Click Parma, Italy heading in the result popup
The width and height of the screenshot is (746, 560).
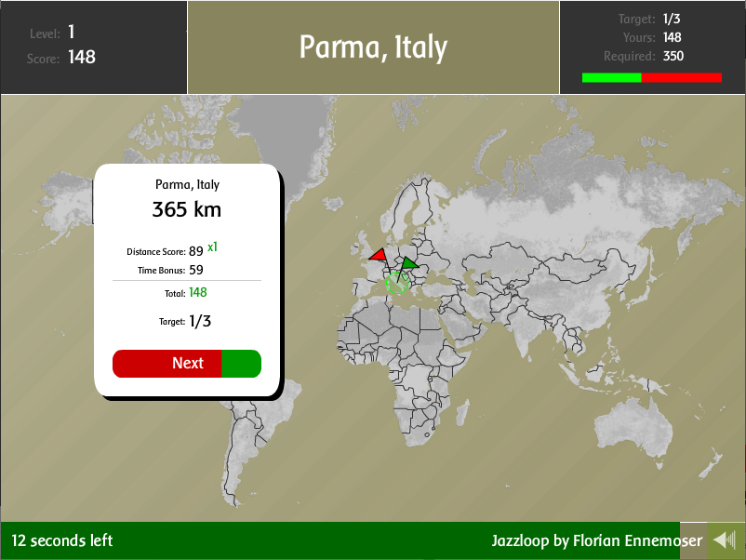tap(187, 184)
